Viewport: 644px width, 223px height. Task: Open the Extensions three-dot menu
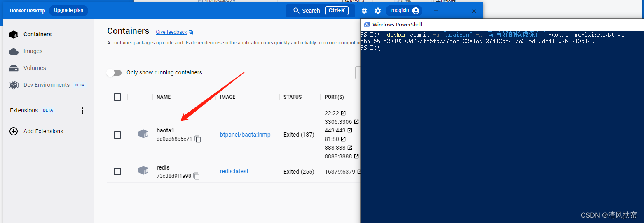coord(82,111)
